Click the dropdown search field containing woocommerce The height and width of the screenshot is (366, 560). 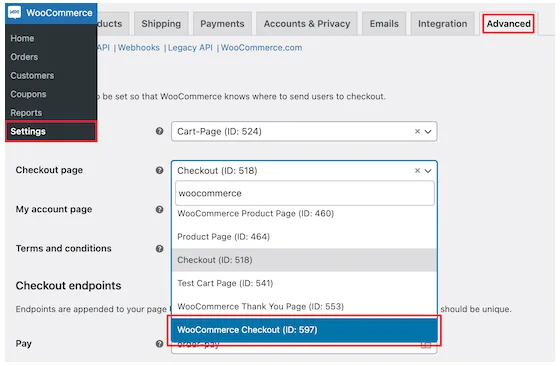[x=305, y=193]
